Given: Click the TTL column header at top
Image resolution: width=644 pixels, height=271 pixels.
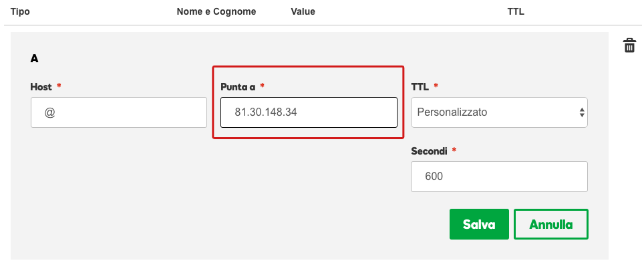Looking at the screenshot, I should tap(516, 12).
